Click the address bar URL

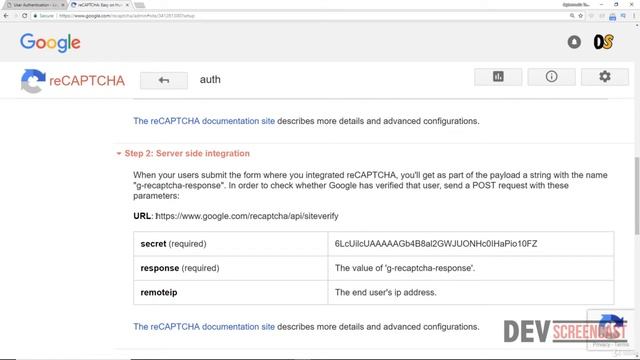tap(127, 16)
